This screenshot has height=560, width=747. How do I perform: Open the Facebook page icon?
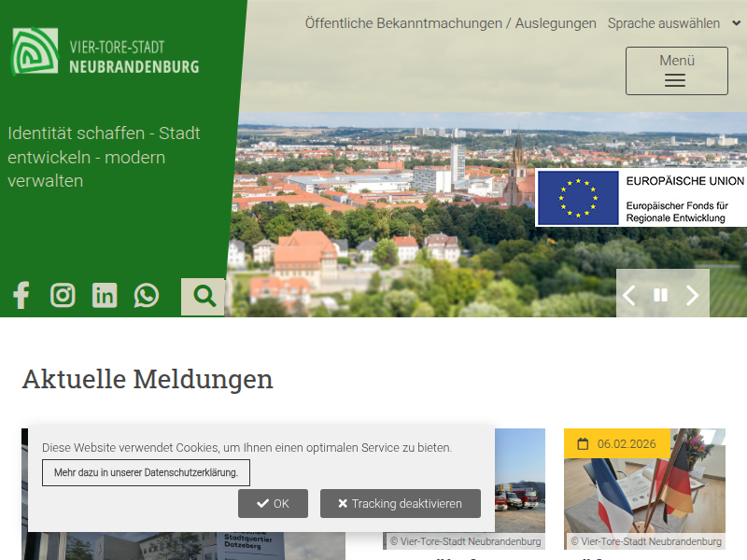tap(21, 296)
